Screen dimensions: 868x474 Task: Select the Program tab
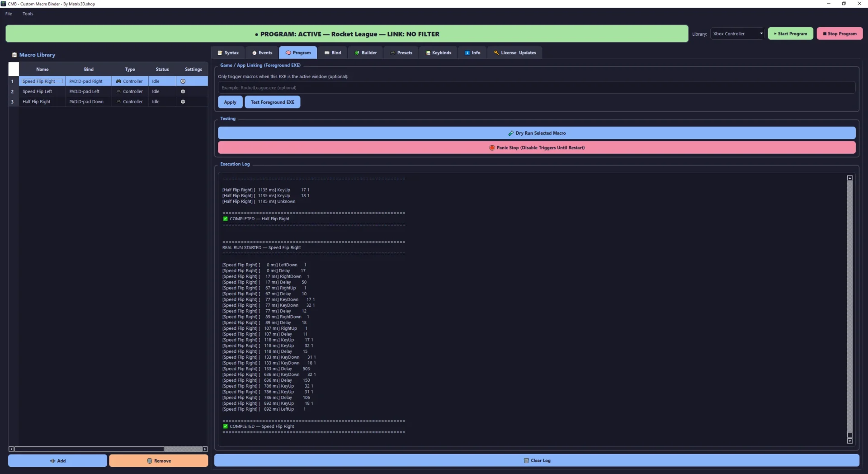point(298,52)
